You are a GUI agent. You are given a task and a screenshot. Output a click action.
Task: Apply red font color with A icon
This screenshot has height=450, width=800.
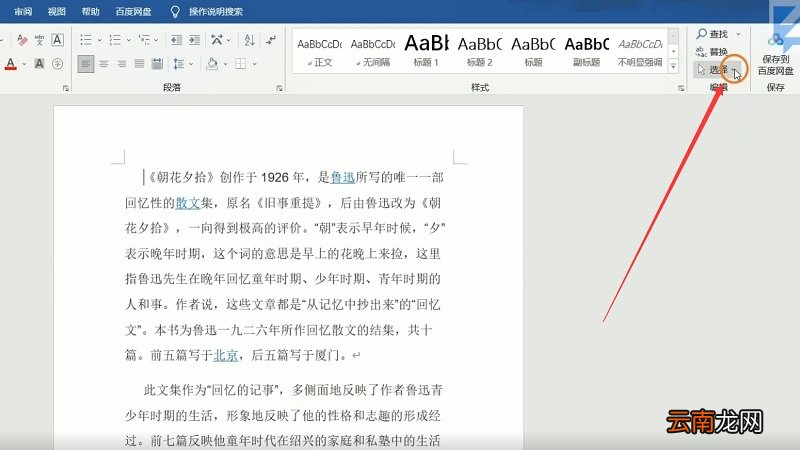pyautogui.click(x=11, y=64)
